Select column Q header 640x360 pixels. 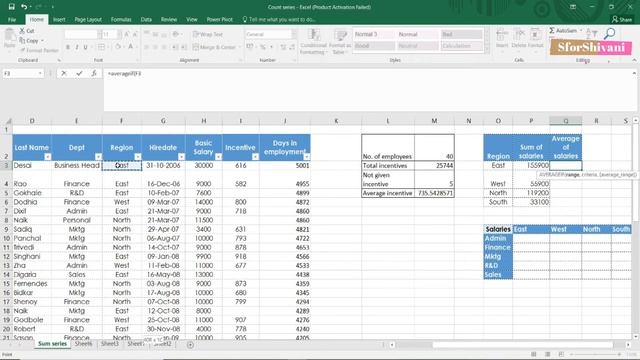566,121
